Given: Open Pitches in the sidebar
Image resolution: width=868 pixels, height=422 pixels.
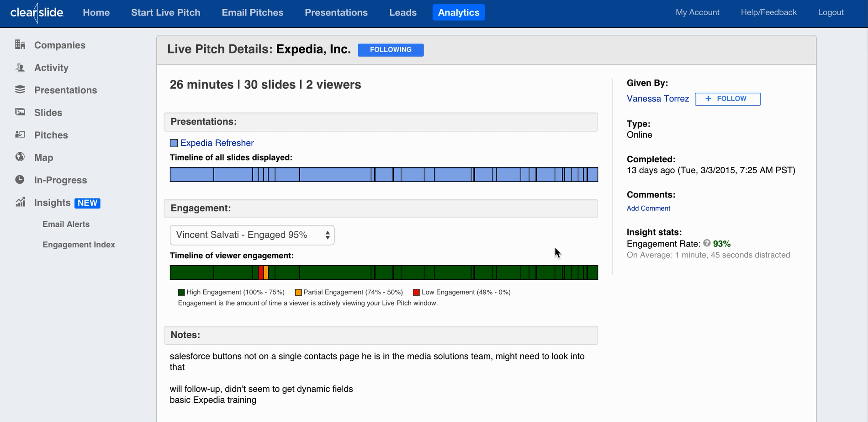Looking at the screenshot, I should [51, 135].
